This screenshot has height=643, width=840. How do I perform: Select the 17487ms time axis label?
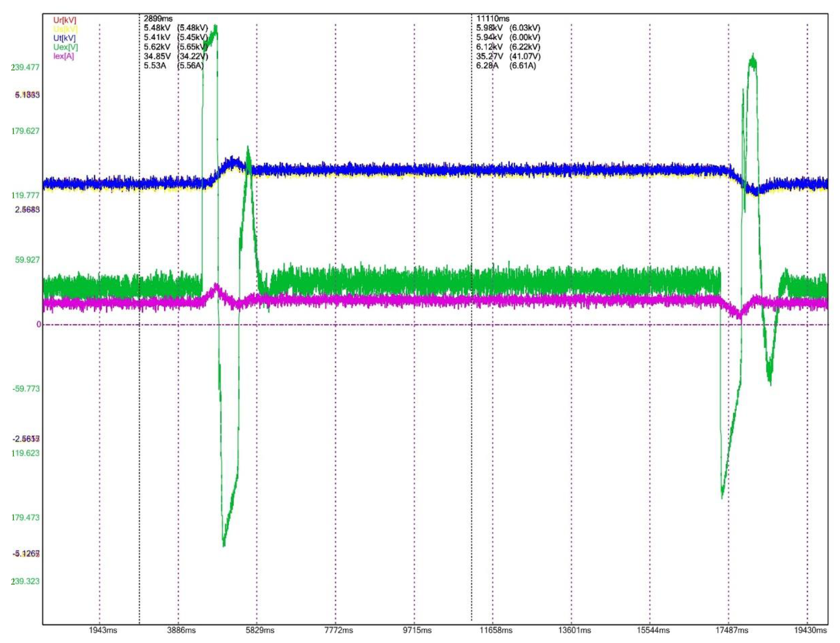(731, 630)
